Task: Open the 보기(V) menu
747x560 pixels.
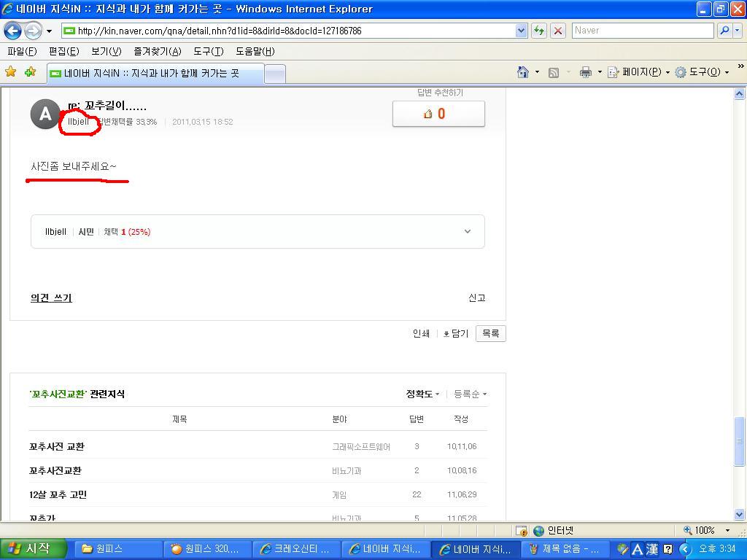Action: click(107, 52)
